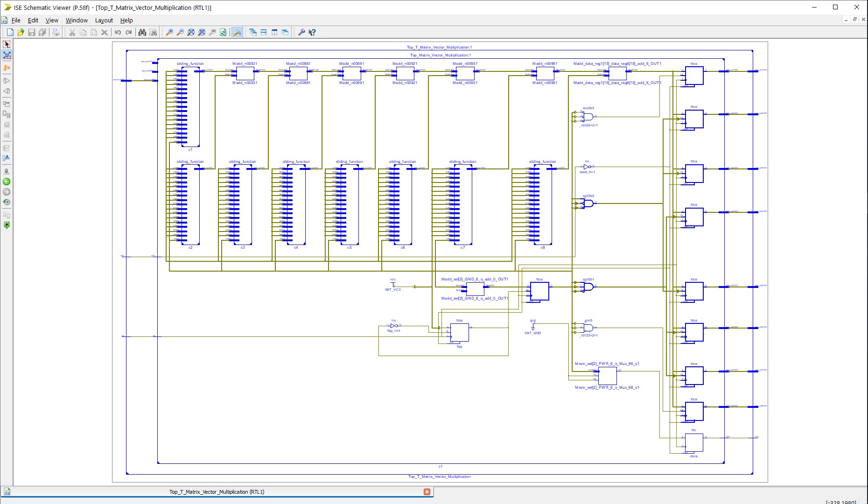Click the Delete X icon

(x=104, y=32)
